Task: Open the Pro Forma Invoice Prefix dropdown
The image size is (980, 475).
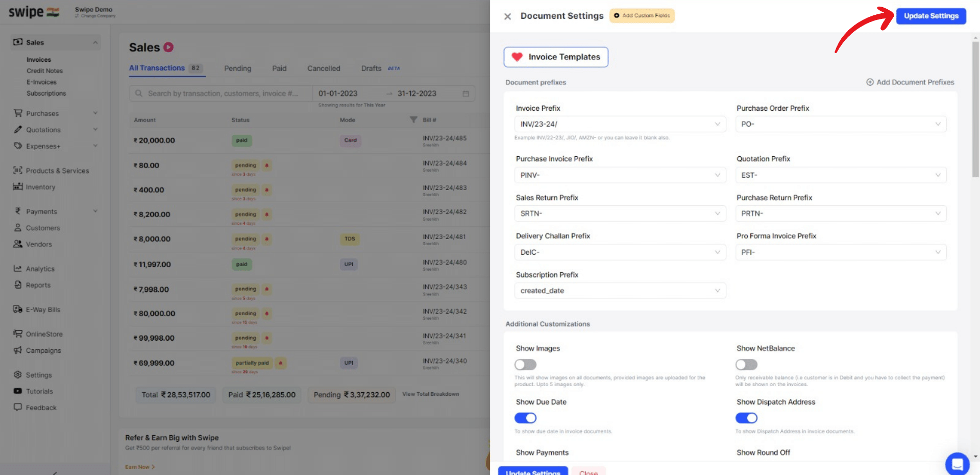Action: point(841,252)
